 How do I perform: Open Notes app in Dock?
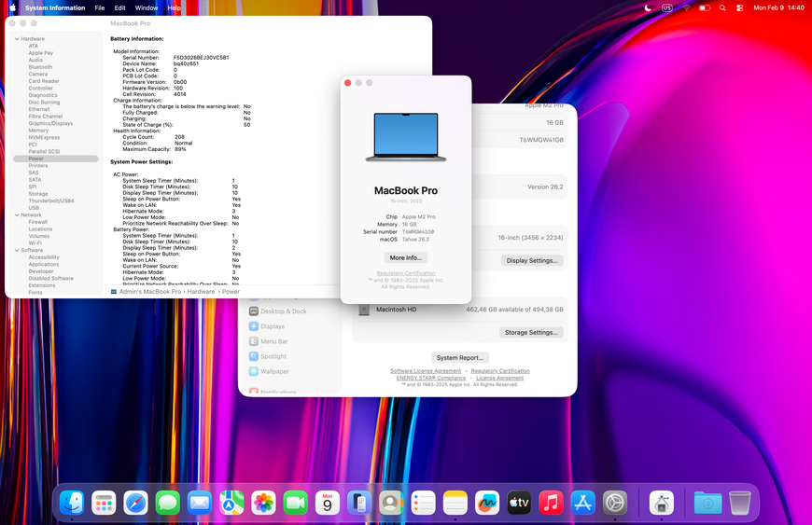[x=455, y=503]
